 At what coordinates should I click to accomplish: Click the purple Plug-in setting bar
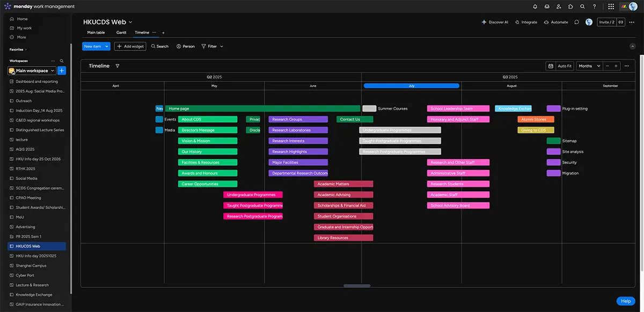pos(553,109)
